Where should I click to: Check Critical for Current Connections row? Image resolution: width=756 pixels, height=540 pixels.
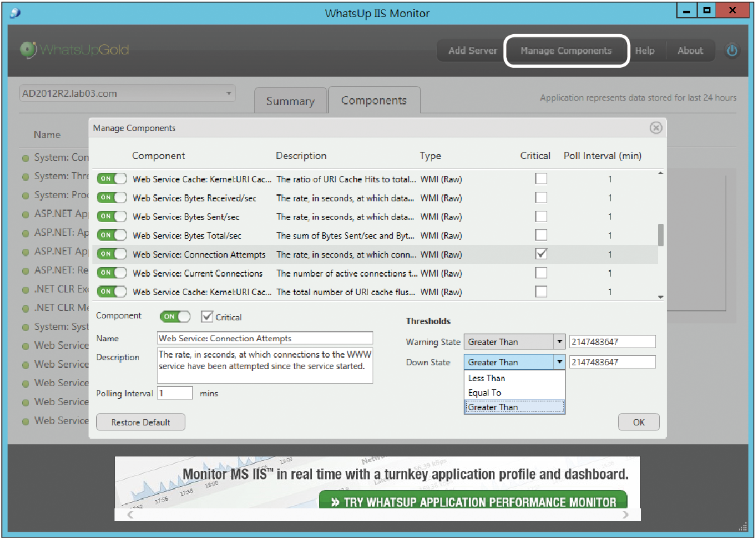pyautogui.click(x=542, y=273)
